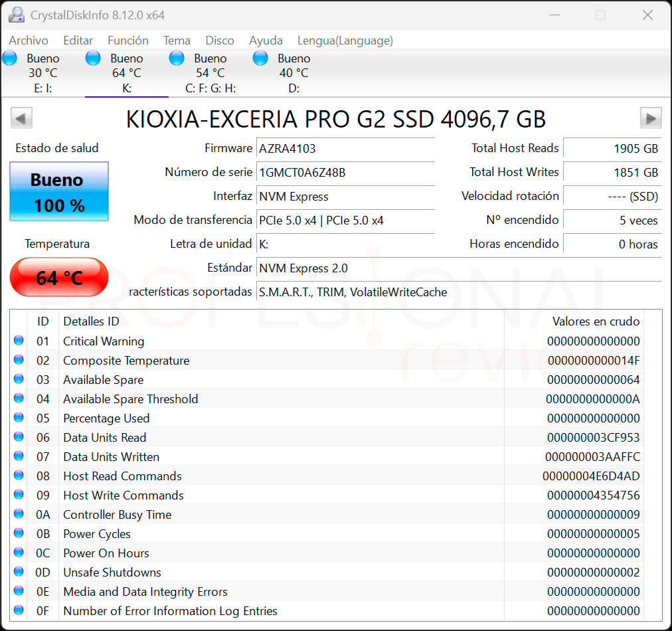The width and height of the screenshot is (672, 631).
Task: Open the Tema menu
Action: click(177, 41)
